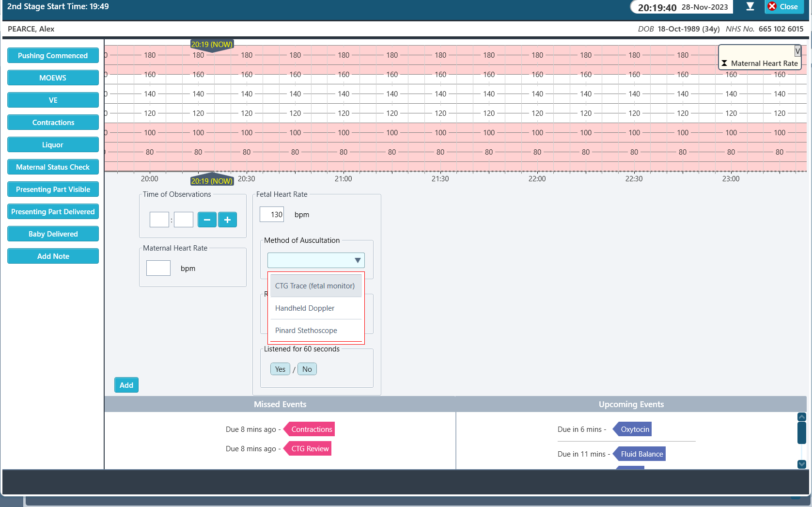Click the 20:19:40 clock display
The image size is (812, 507).
(x=657, y=7)
